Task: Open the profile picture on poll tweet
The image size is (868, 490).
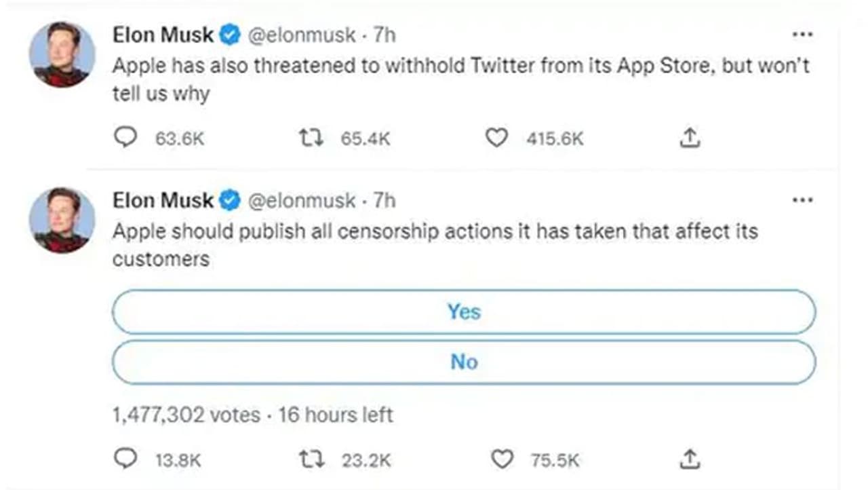Action: 62,221
